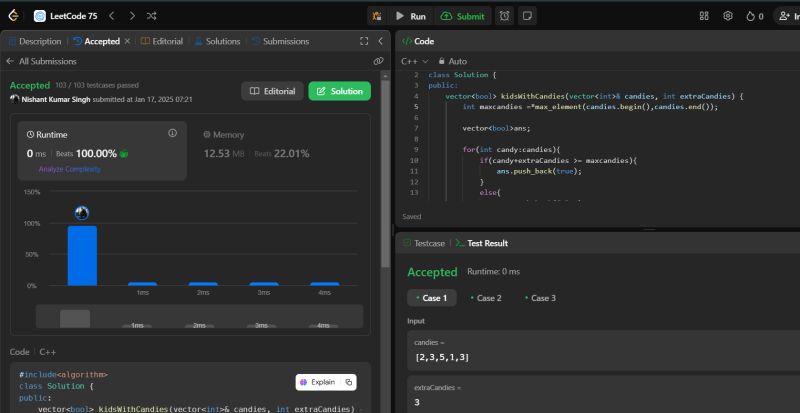Click the Saved status text
800x413 pixels.
(412, 216)
